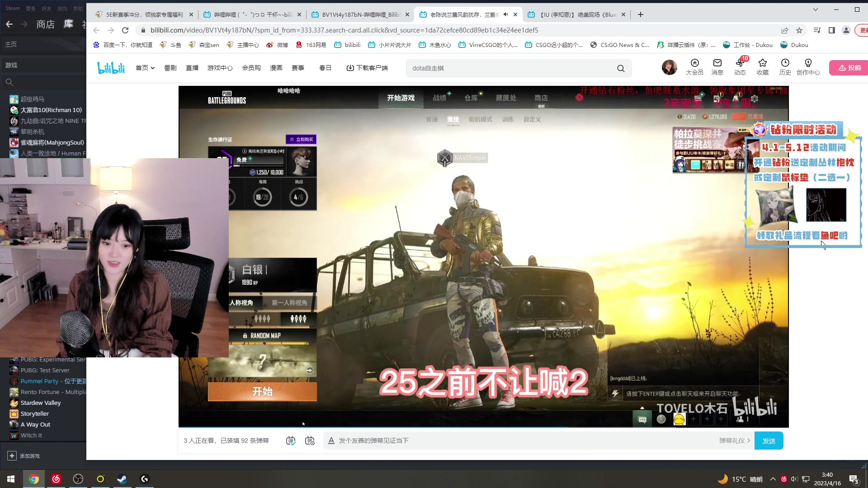Open 消息 messages icon
868x488 pixels.
pos(717,67)
